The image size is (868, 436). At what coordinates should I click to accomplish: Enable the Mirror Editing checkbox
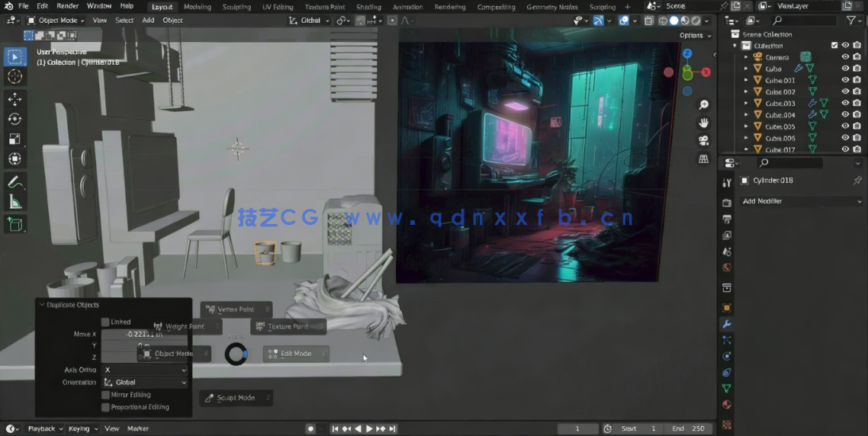point(105,395)
